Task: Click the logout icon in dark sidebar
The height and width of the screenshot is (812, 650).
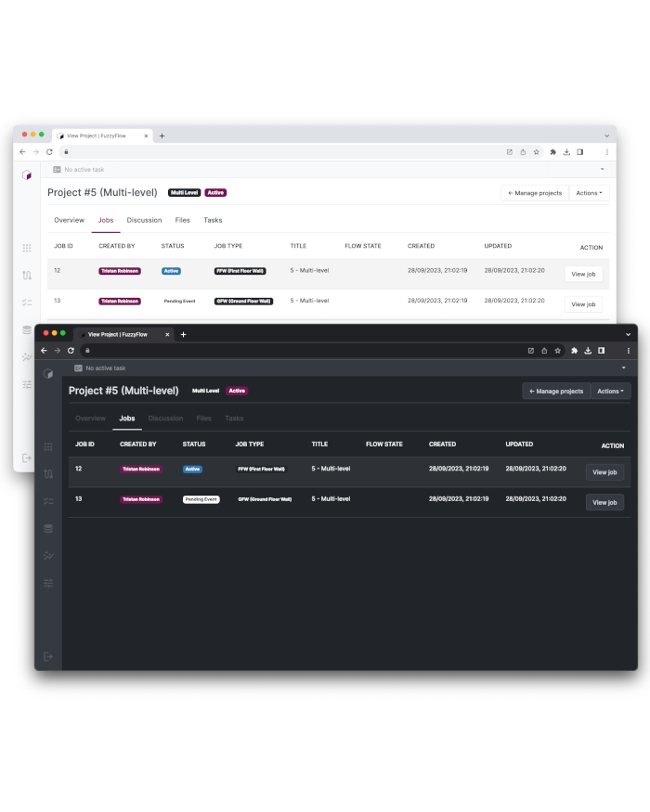Action: coord(48,656)
